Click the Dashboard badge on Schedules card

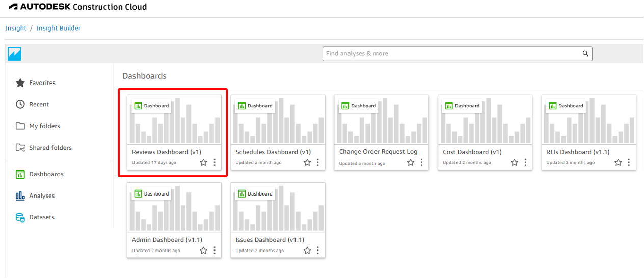coord(255,106)
